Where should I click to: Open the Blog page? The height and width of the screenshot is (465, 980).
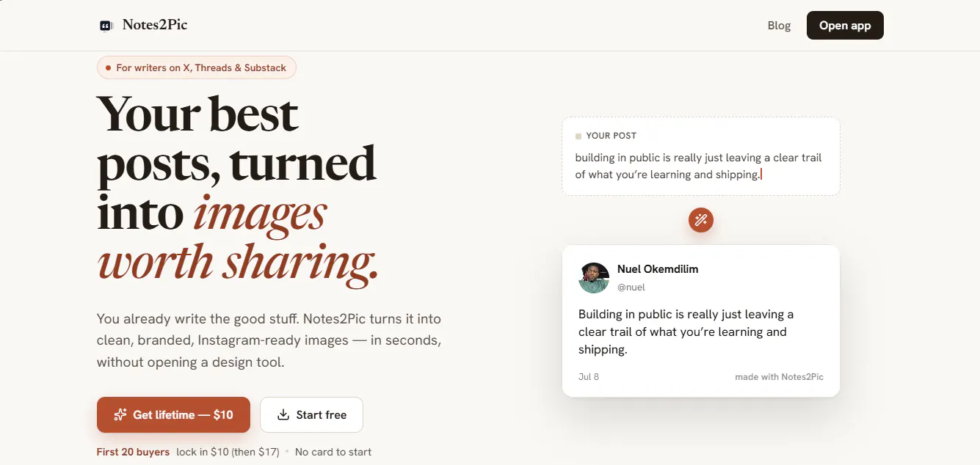coord(779,26)
